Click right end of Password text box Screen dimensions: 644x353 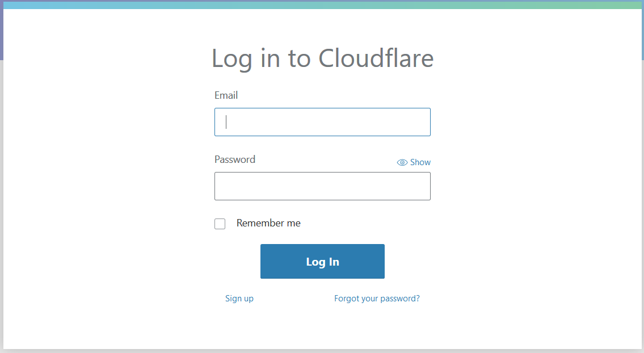(x=423, y=186)
